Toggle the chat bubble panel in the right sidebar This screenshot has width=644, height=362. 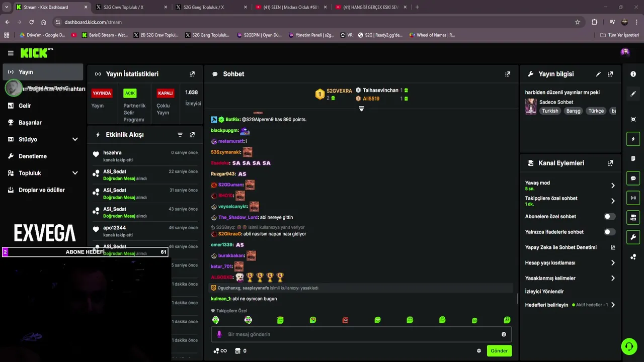(633, 178)
